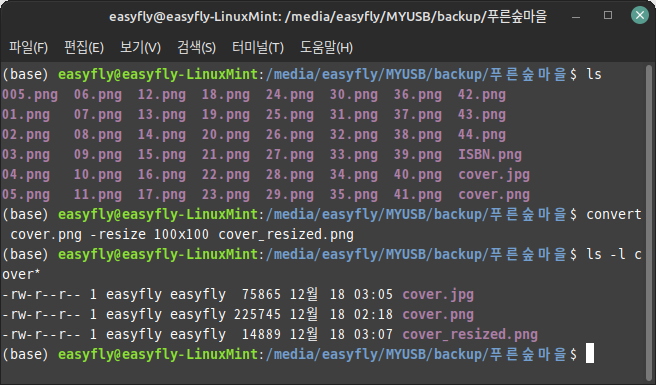
Task: Click the file name 11.png
Action: (98, 195)
